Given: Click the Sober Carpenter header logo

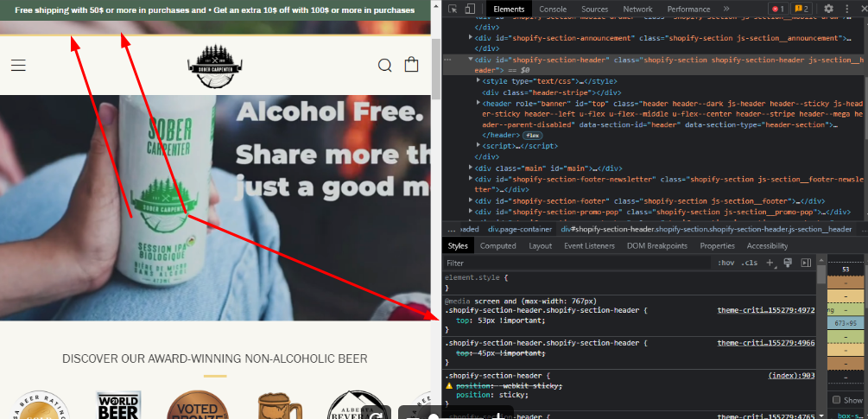Looking at the screenshot, I should click(x=215, y=66).
